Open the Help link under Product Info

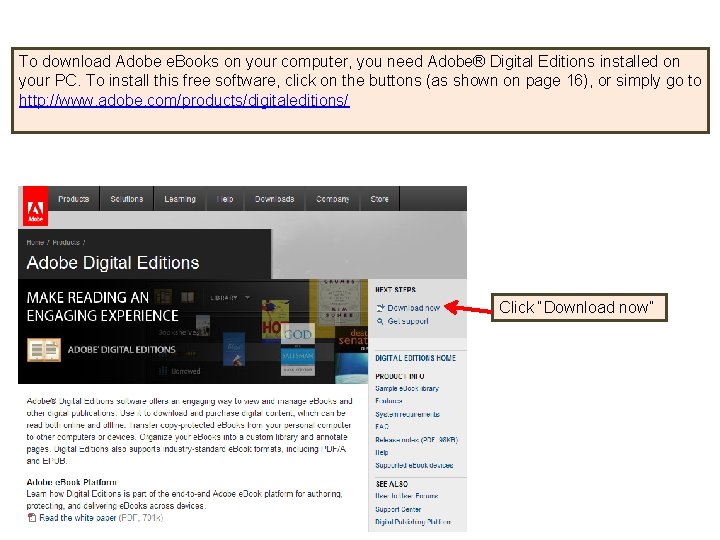pos(382,452)
